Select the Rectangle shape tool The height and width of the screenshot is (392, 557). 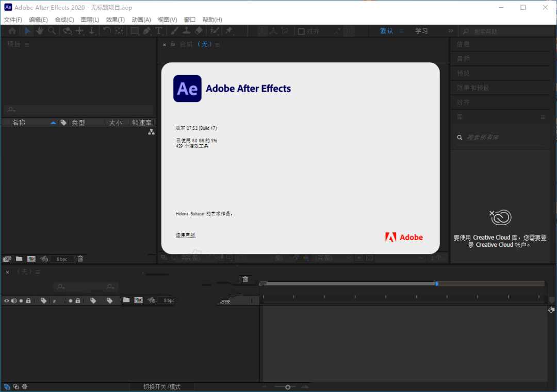135,31
